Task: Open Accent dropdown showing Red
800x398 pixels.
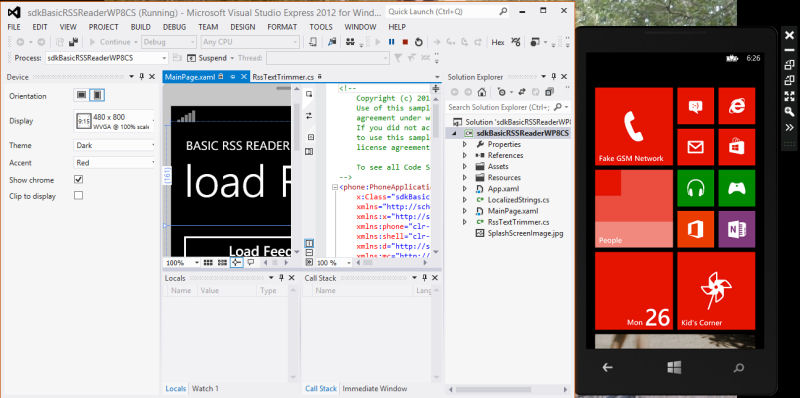Action: [x=114, y=163]
